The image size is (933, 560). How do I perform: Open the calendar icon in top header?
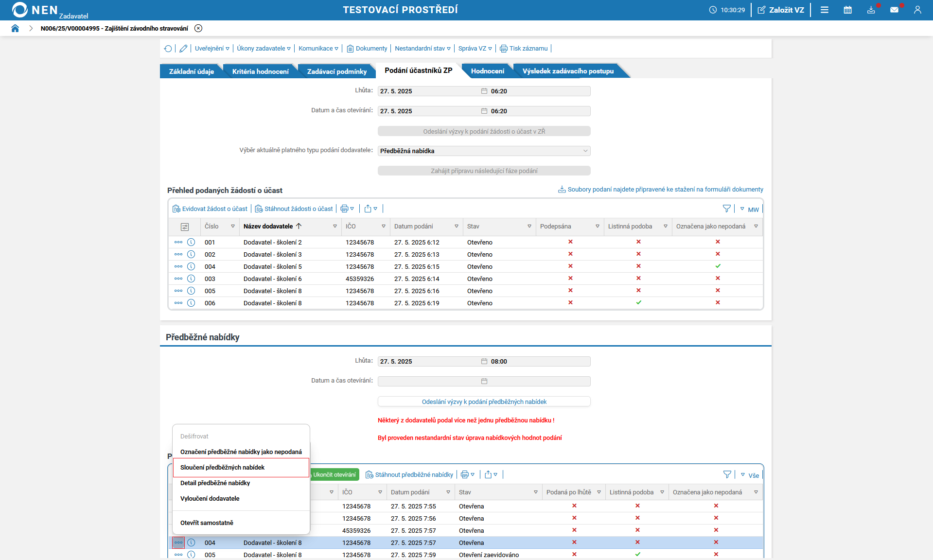[847, 10]
